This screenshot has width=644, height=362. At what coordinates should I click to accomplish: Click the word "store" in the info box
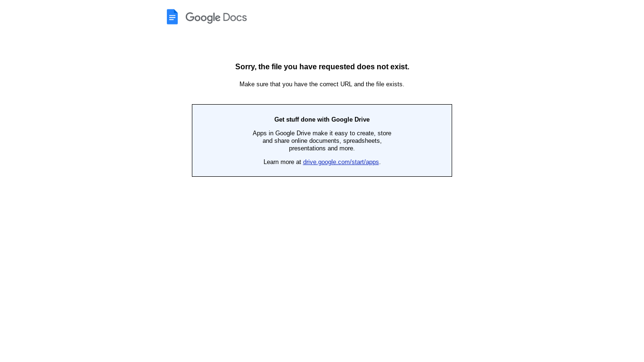[x=384, y=133]
